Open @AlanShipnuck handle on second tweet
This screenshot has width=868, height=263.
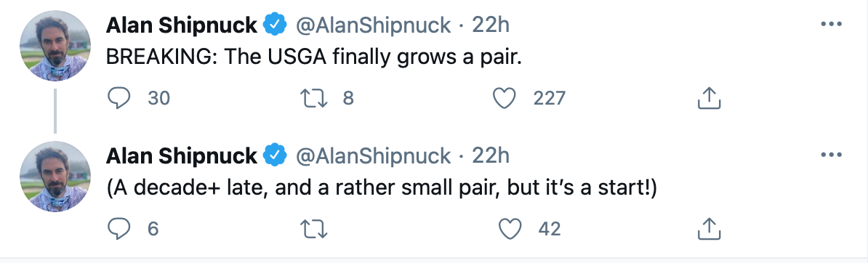pos(374,156)
